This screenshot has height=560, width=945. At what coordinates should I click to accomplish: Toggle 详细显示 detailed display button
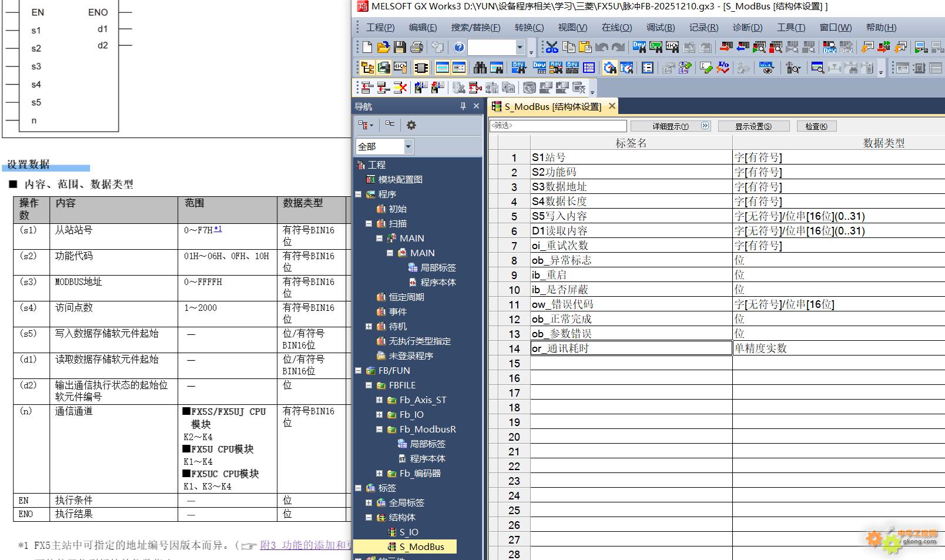(671, 126)
